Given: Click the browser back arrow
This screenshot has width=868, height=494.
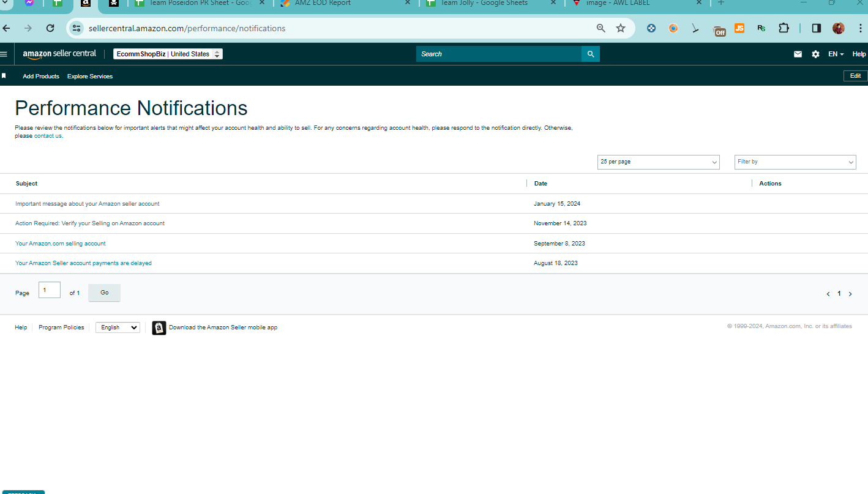Looking at the screenshot, I should pos(7,28).
